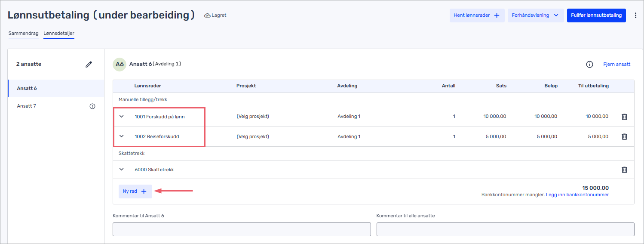Viewport: 644px width, 244px height.
Task: Switch to the Lønnsdetaljer tab
Action: [59, 33]
